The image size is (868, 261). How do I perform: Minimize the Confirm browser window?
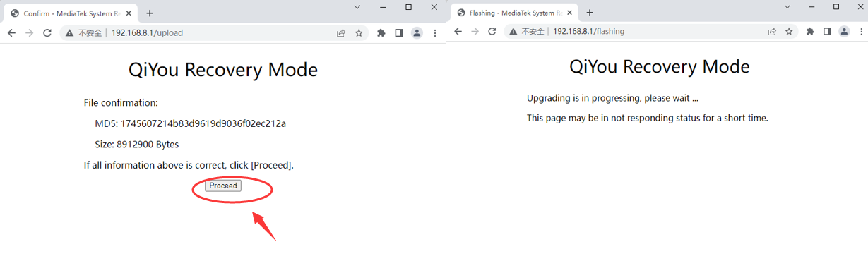point(384,6)
